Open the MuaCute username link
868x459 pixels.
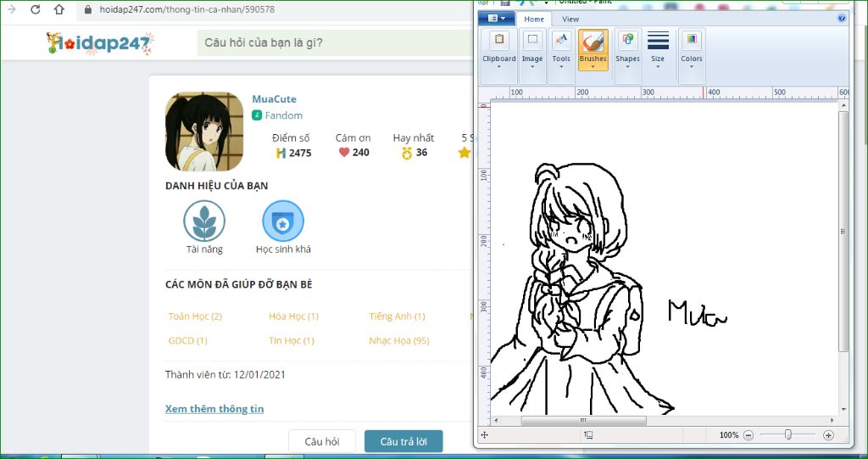pyautogui.click(x=274, y=98)
